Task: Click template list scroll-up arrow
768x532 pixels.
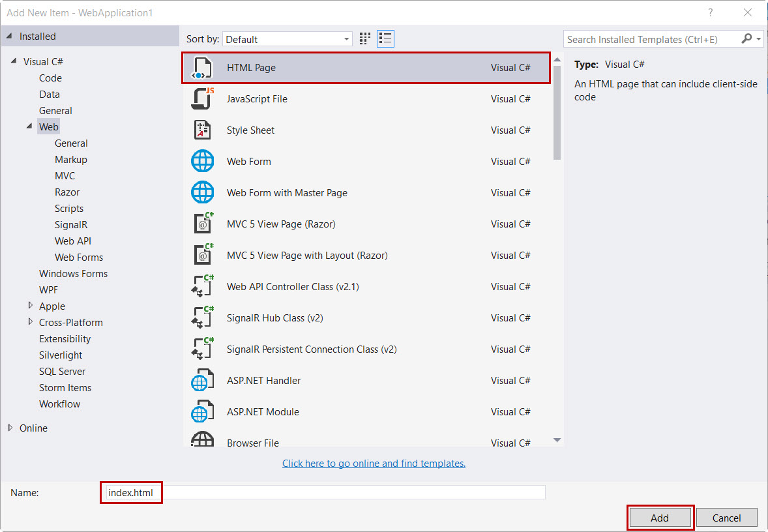Action: [557, 59]
